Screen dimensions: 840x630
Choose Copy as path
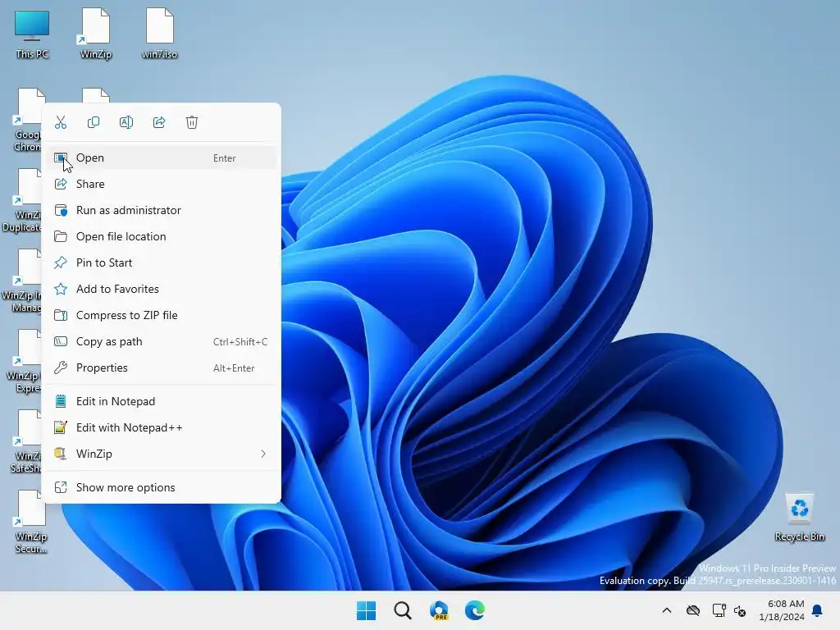162,342
